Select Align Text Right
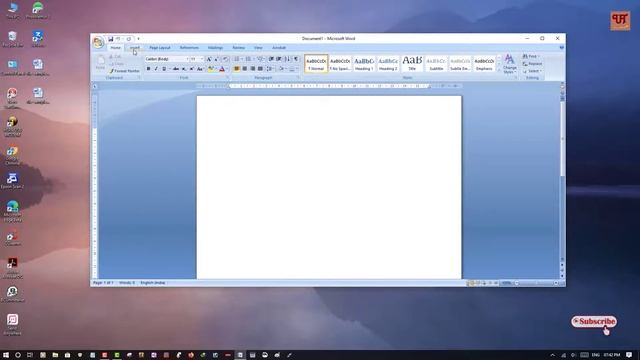The height and width of the screenshot is (360, 640). click(x=252, y=69)
